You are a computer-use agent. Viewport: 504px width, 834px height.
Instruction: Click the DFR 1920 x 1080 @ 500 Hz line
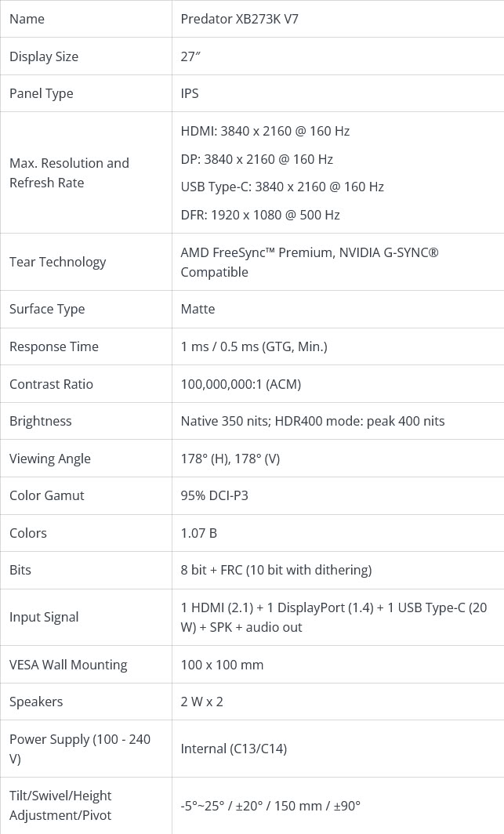tap(260, 215)
